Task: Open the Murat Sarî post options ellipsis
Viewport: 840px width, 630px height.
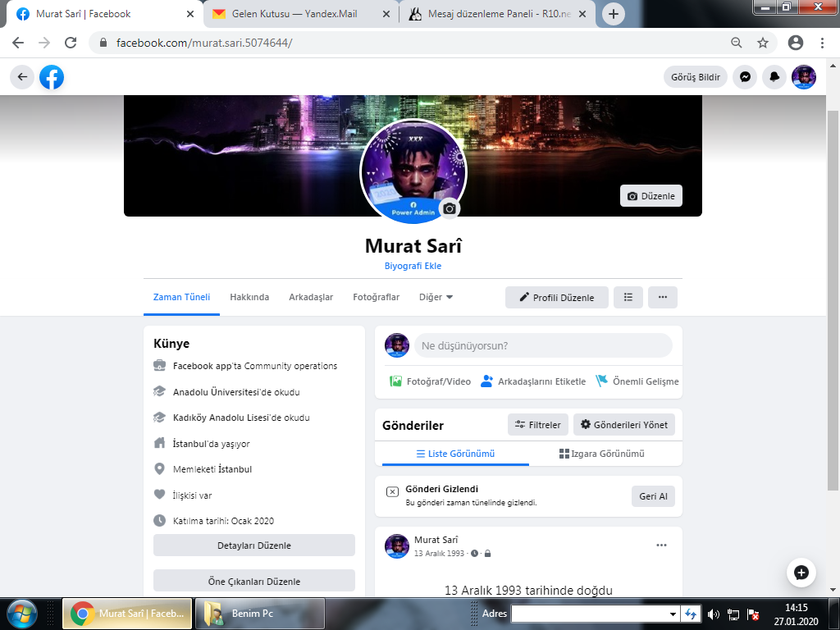Action: 662,546
